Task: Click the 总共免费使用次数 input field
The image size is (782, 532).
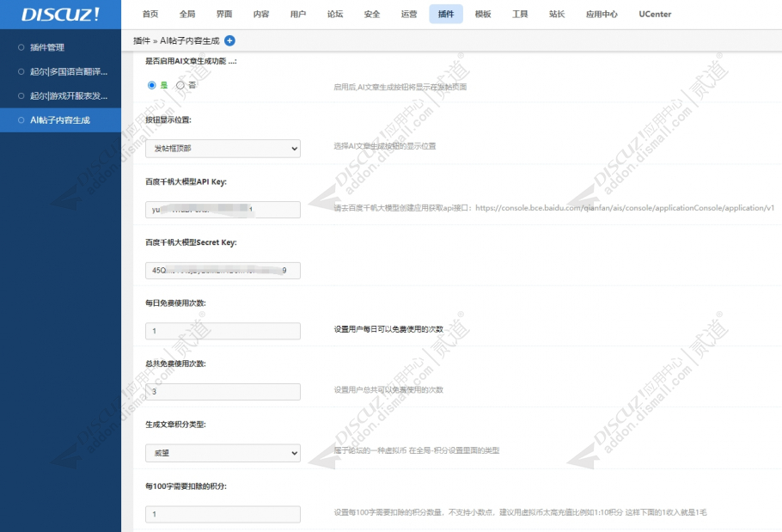Action: 223,392
